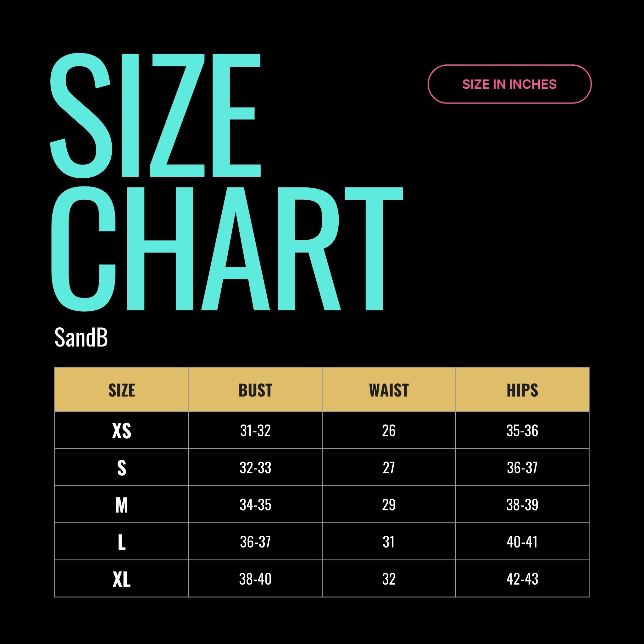This screenshot has width=644, height=644.
Task: Click hips value 36-37
Action: (522, 468)
